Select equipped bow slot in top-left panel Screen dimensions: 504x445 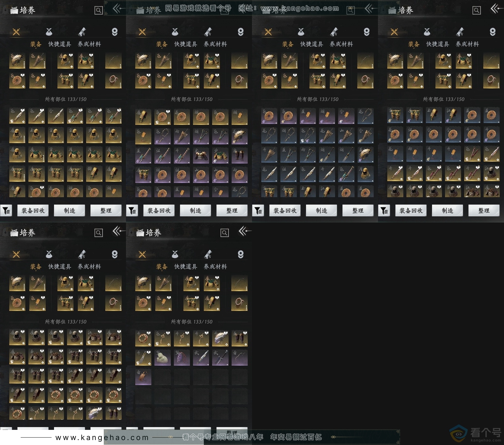pyautogui.click(x=113, y=61)
